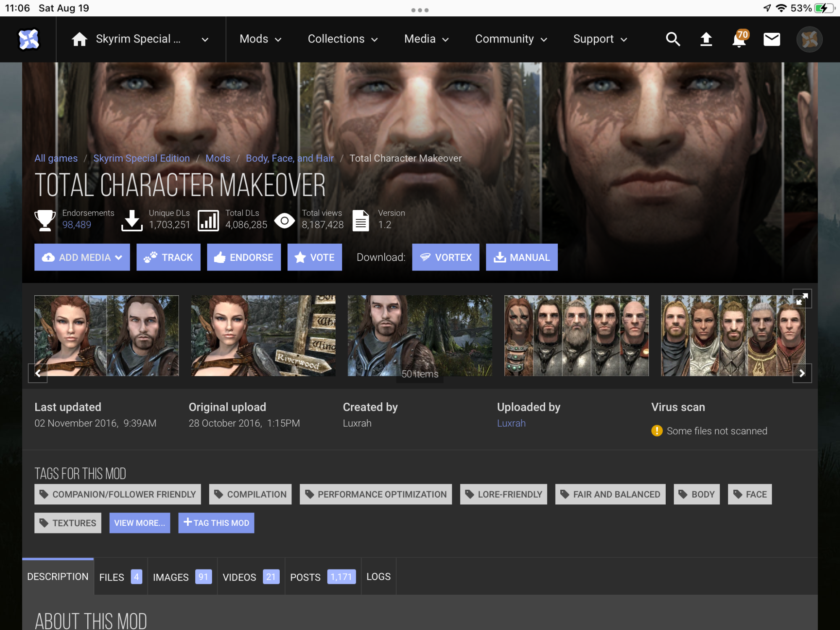The image size is (840, 630).
Task: Open thumbnail of five blond character faces
Action: click(733, 336)
